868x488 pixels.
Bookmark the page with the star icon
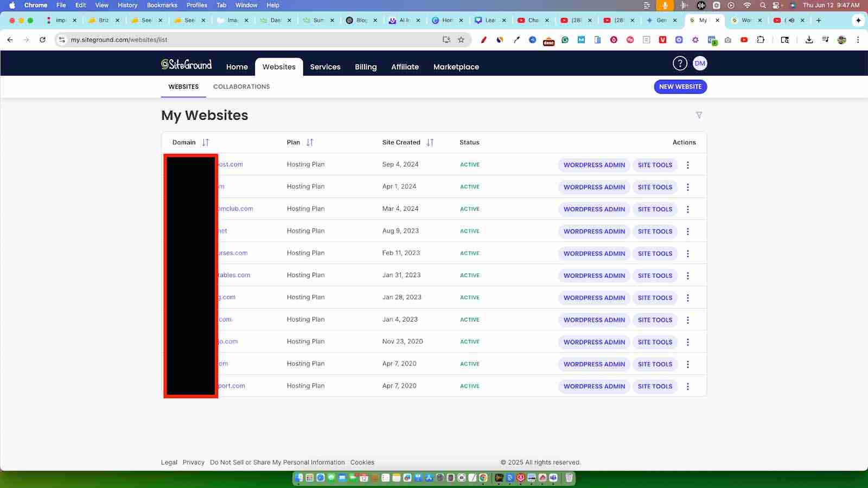(461, 40)
